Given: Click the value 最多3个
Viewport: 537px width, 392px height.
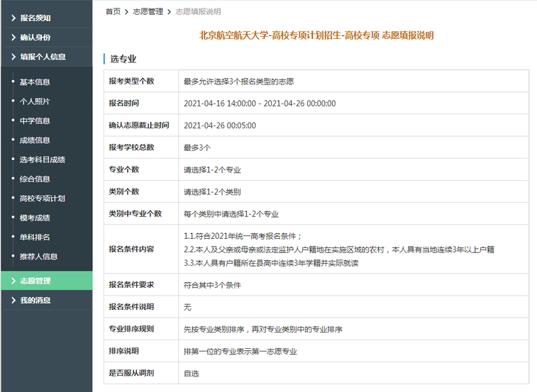Looking at the screenshot, I should [x=197, y=147].
